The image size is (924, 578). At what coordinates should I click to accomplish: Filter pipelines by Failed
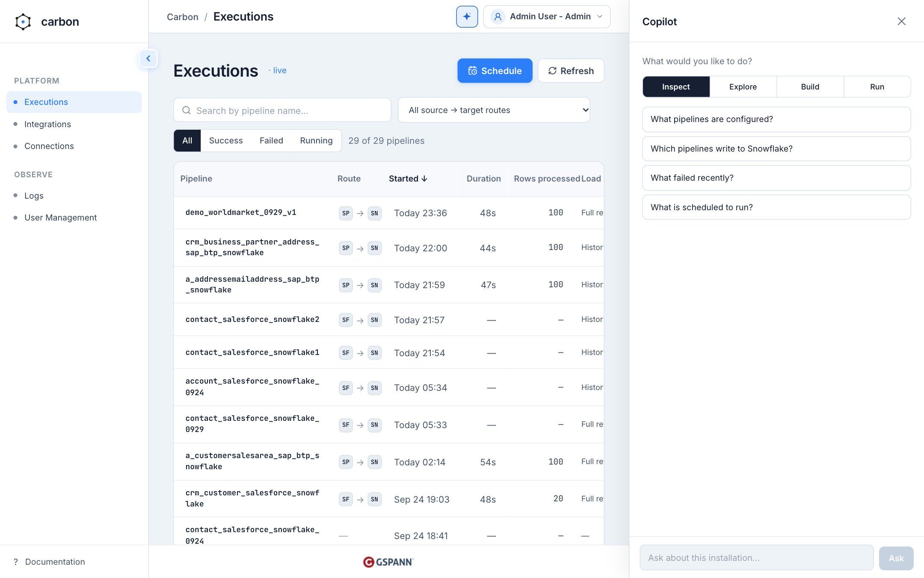271,140
